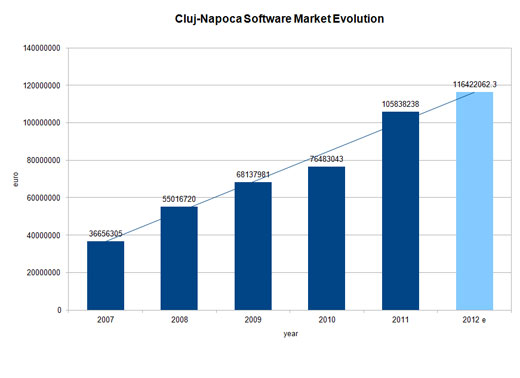This screenshot has width=520, height=378.
Task: Select the data label 105838238
Action: [x=400, y=104]
